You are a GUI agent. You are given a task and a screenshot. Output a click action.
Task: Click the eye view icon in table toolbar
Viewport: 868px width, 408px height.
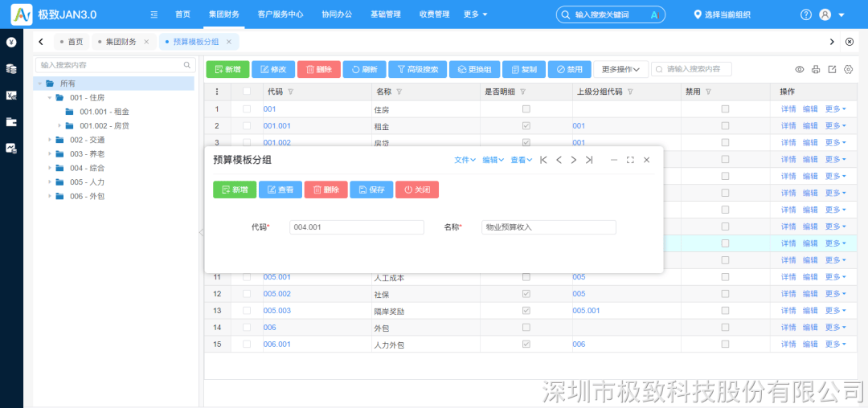pyautogui.click(x=800, y=69)
